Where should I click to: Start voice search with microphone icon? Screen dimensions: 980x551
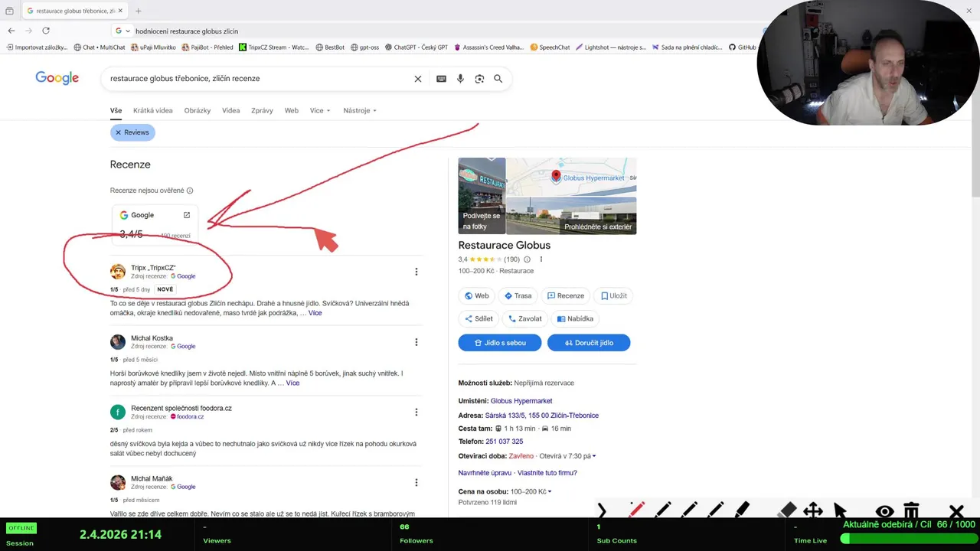(x=460, y=79)
